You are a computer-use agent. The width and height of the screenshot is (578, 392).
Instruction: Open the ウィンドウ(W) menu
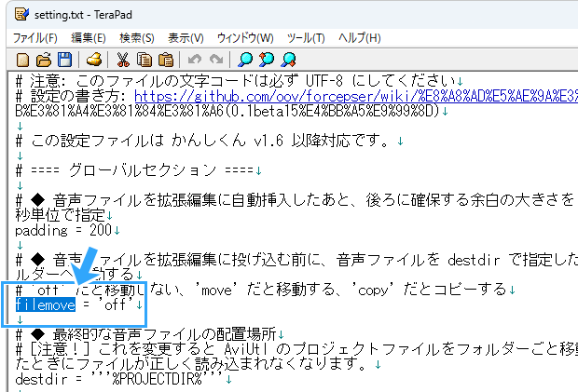tap(245, 38)
